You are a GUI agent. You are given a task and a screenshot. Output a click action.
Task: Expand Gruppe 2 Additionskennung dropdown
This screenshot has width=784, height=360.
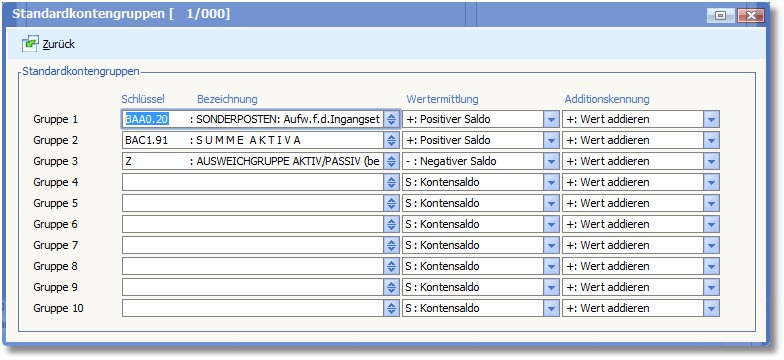point(712,140)
